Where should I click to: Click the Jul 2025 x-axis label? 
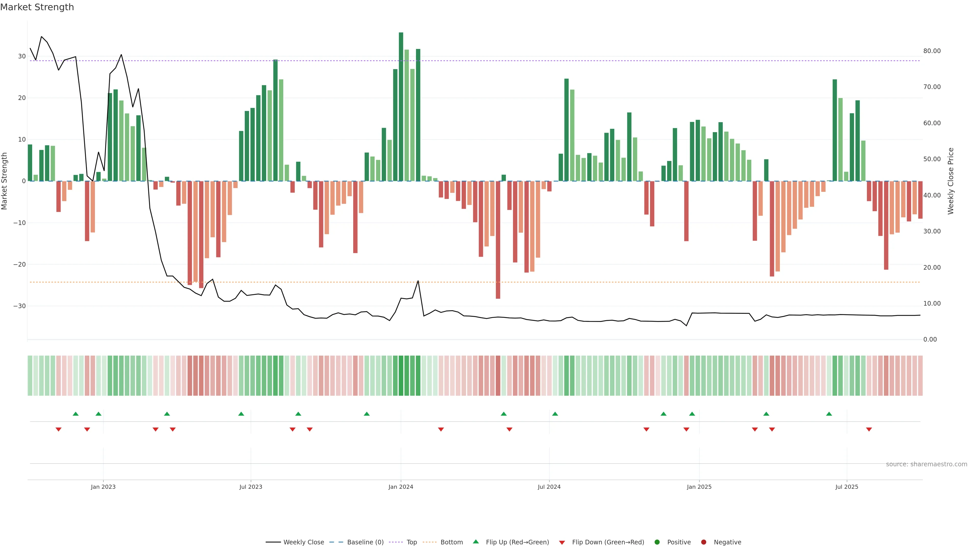click(x=847, y=487)
